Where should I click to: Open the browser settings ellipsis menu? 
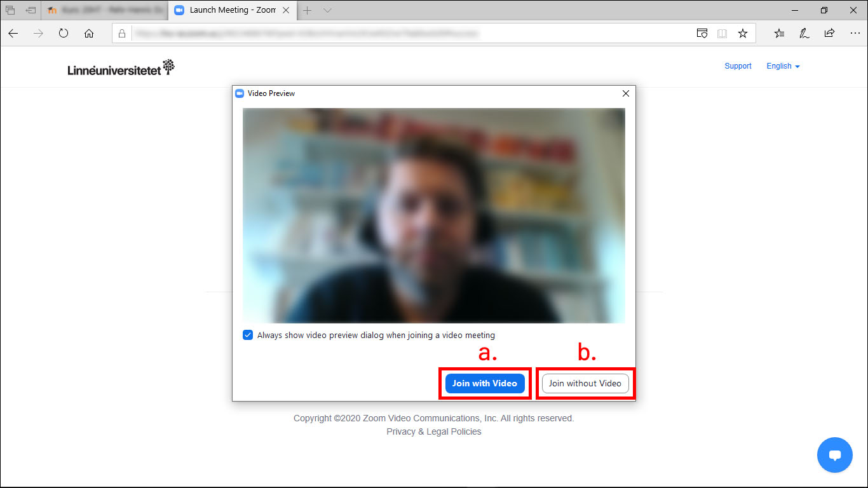pos(854,34)
